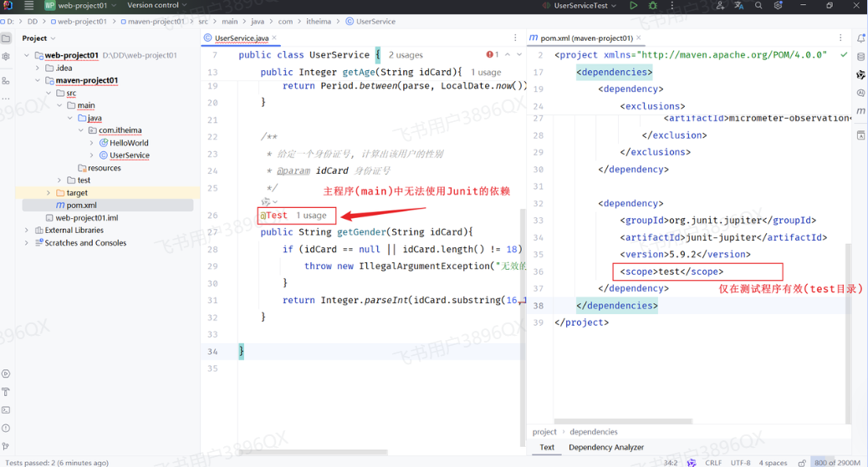The width and height of the screenshot is (868, 467).
Task: Open the hexagon gear tool window in the left strip
Action: (6, 57)
